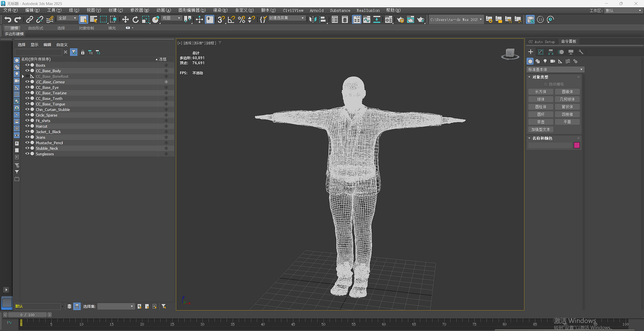Choose the Select and Rotate tool

tap(136, 19)
